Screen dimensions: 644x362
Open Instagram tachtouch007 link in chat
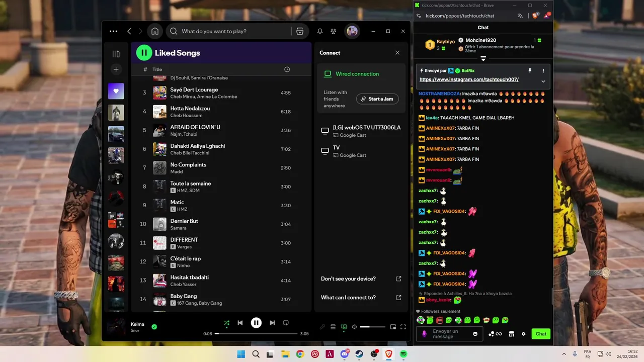(x=469, y=79)
